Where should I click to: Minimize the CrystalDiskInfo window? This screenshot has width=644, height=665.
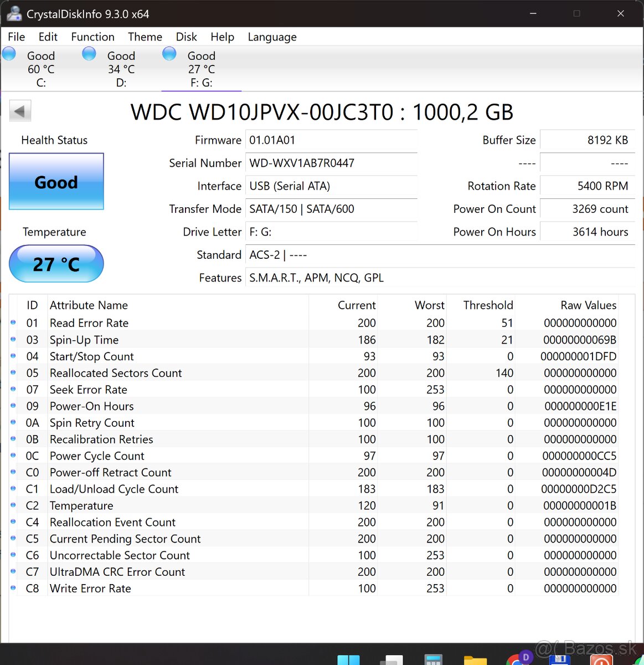(533, 13)
